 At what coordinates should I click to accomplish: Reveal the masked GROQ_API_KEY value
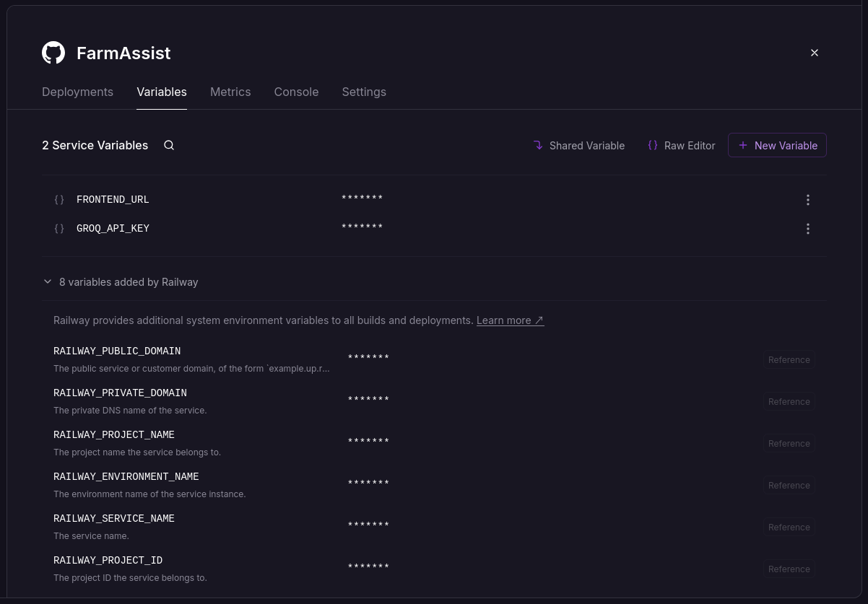[x=362, y=227]
